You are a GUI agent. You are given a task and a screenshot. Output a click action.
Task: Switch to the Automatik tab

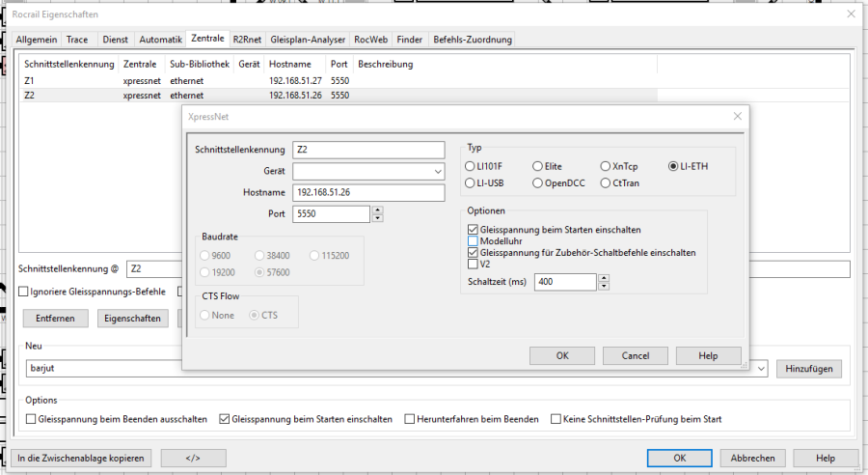(160, 40)
